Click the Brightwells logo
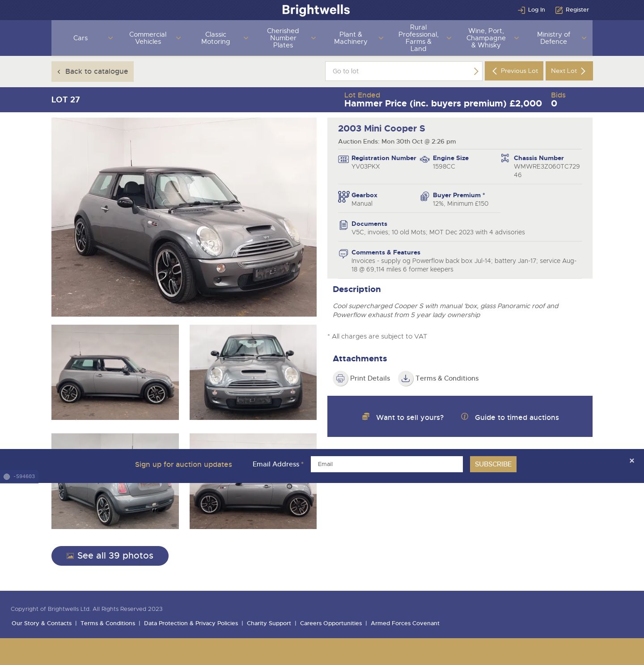 tap(316, 10)
